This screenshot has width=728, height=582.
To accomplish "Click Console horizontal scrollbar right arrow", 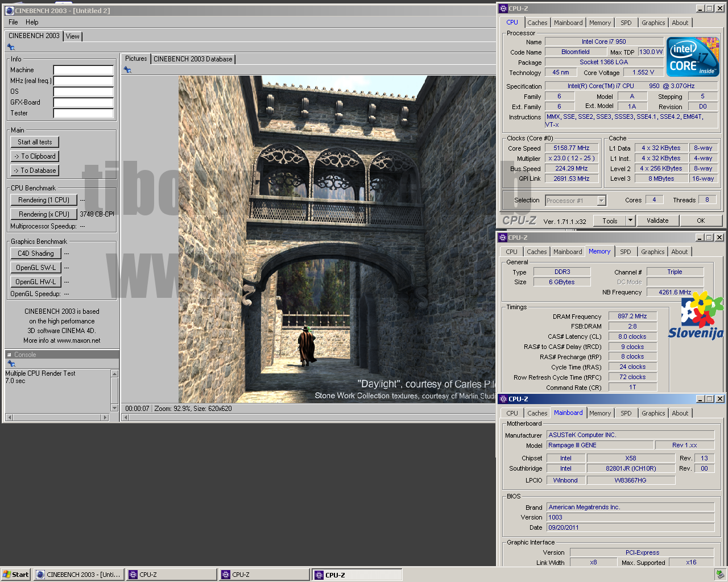I will pyautogui.click(x=105, y=418).
